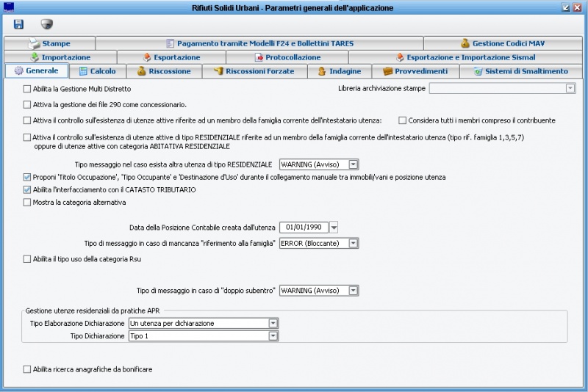Click the save floppy disk icon
The width and height of the screenshot is (588, 392).
point(18,24)
